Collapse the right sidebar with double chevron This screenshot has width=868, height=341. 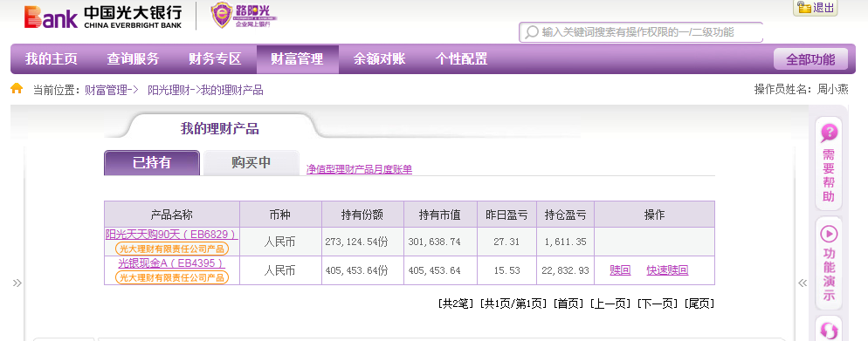coord(803,283)
